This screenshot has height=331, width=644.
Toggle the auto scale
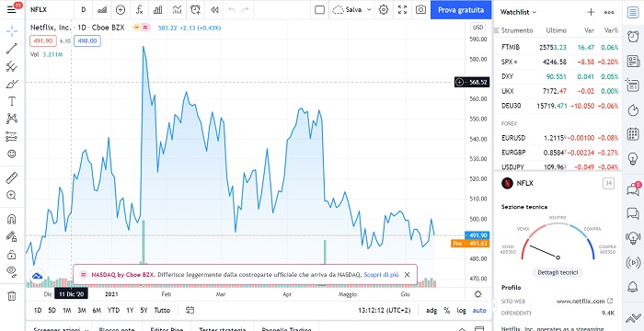(479, 311)
